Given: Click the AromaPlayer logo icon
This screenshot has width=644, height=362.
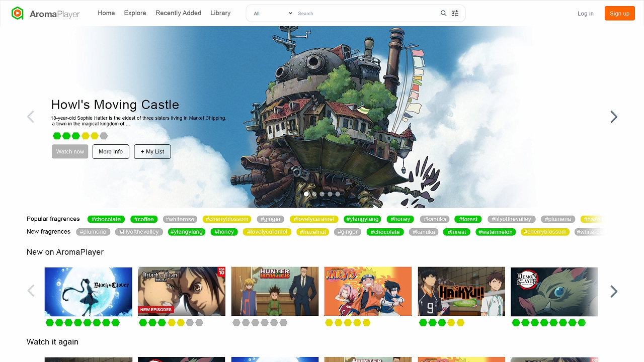Looking at the screenshot, I should click(18, 14).
